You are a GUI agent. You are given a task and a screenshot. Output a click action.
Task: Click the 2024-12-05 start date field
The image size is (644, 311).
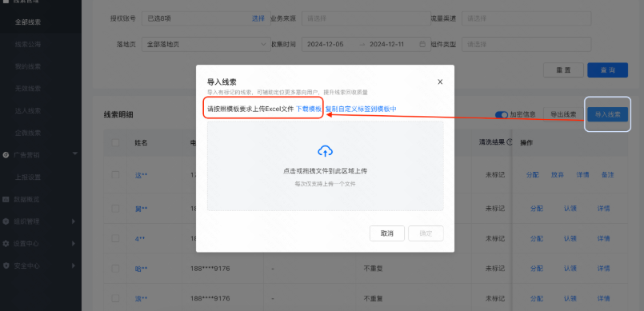coord(326,44)
